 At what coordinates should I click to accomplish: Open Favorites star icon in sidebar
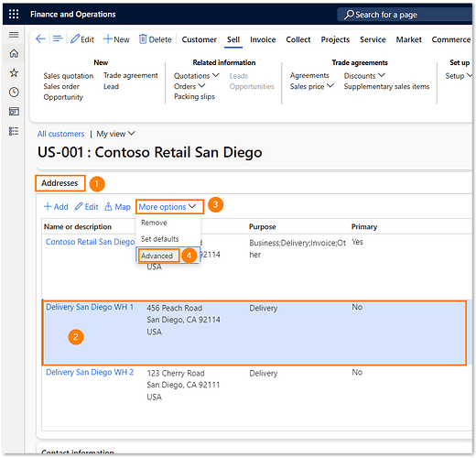click(x=14, y=72)
